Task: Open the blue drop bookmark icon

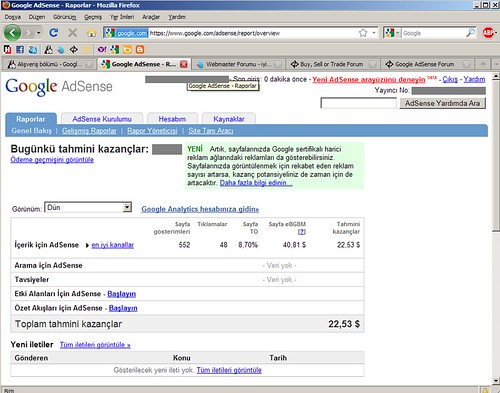Action: (x=61, y=50)
